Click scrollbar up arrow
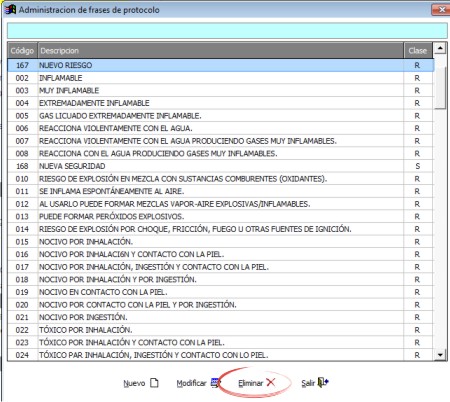The image size is (450, 402). click(440, 48)
